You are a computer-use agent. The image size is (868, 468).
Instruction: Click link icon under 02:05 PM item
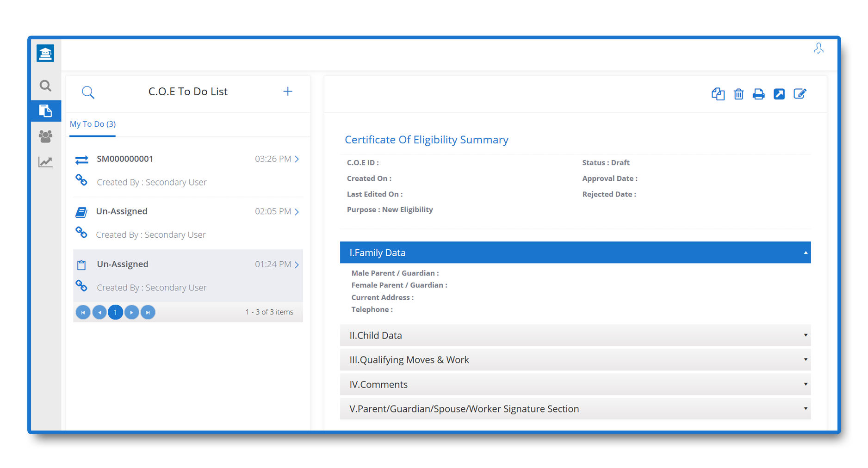coord(81,232)
